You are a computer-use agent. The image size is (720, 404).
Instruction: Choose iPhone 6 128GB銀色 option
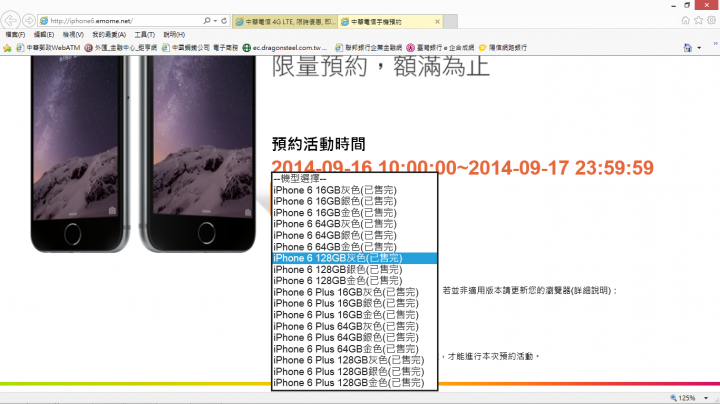coord(354,269)
